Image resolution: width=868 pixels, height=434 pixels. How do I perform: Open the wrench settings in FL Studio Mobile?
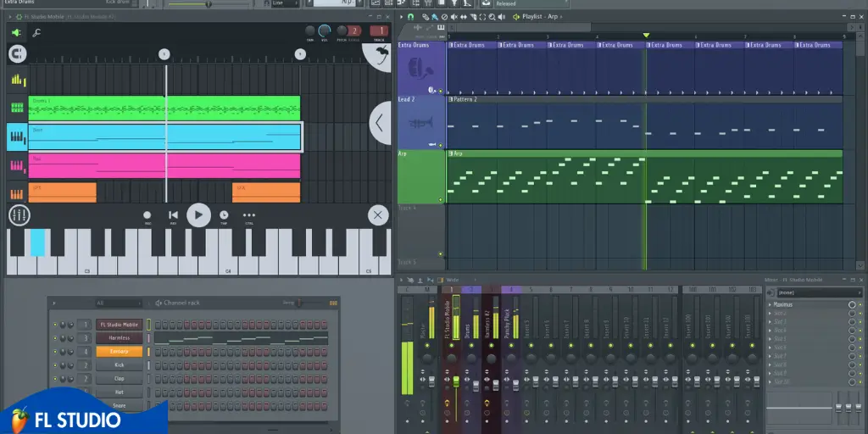36,33
